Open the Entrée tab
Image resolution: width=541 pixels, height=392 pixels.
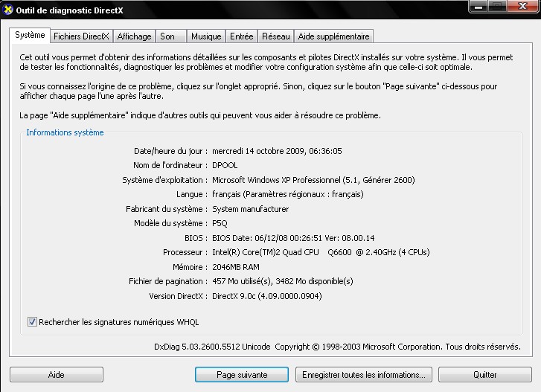pos(241,36)
